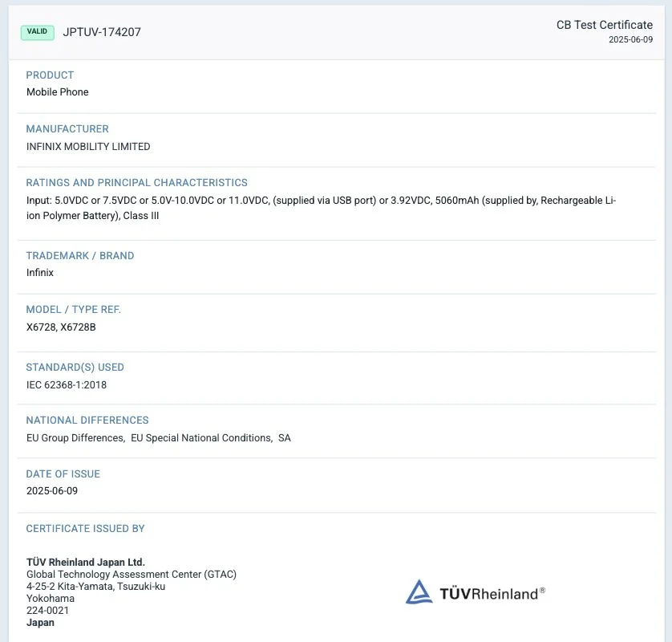672x642 pixels.
Task: Select certificate number JPTUV-174207
Action: (x=102, y=32)
